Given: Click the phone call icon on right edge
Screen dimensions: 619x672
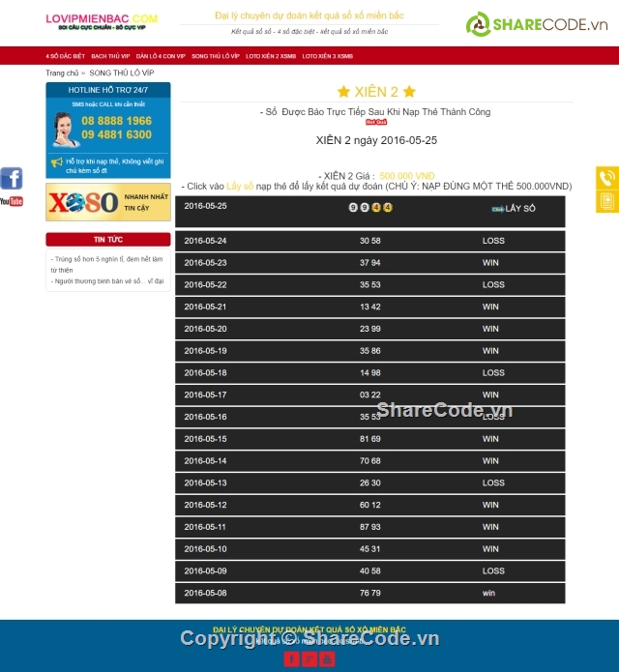Looking at the screenshot, I should pyautogui.click(x=606, y=178).
